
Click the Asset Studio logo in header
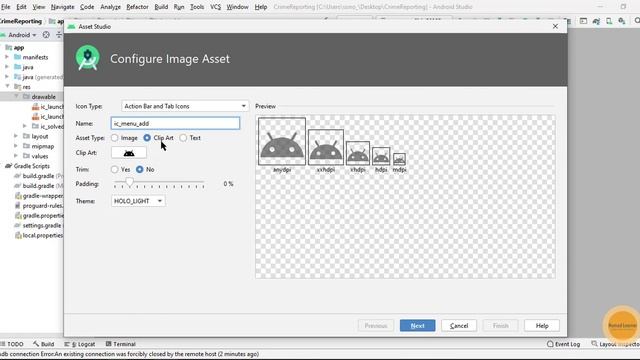(x=87, y=58)
